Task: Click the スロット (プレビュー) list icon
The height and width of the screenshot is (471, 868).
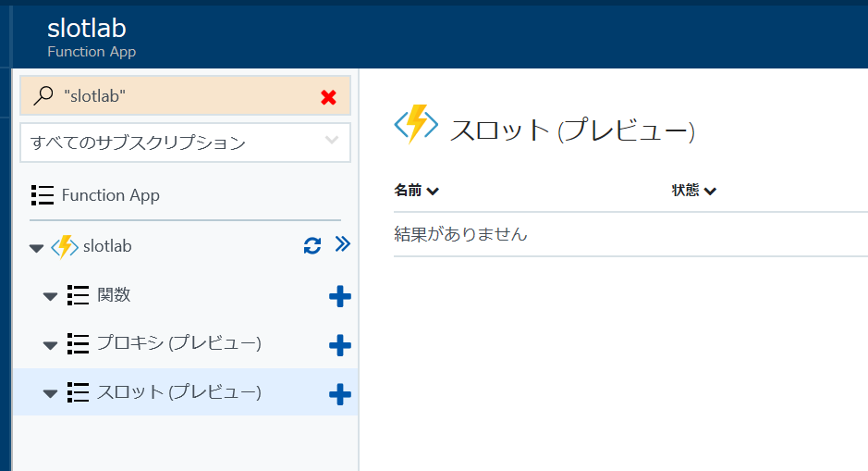Action: [x=78, y=392]
